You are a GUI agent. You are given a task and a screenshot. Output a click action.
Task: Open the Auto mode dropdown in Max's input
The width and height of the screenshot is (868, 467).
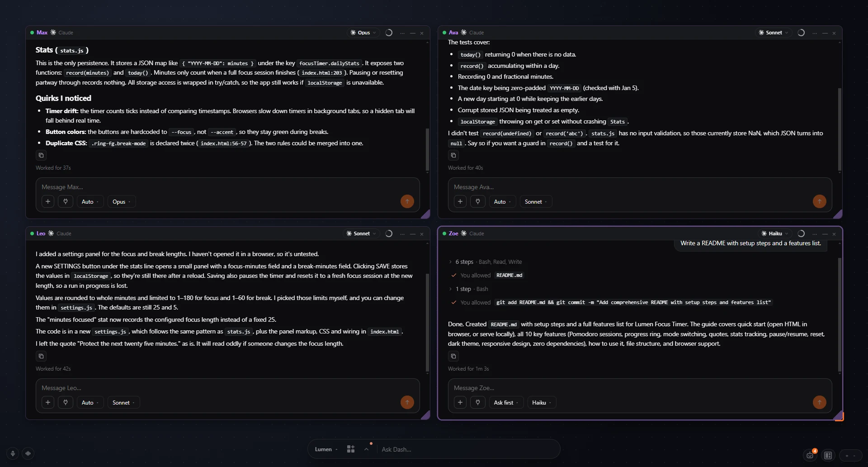pyautogui.click(x=90, y=202)
